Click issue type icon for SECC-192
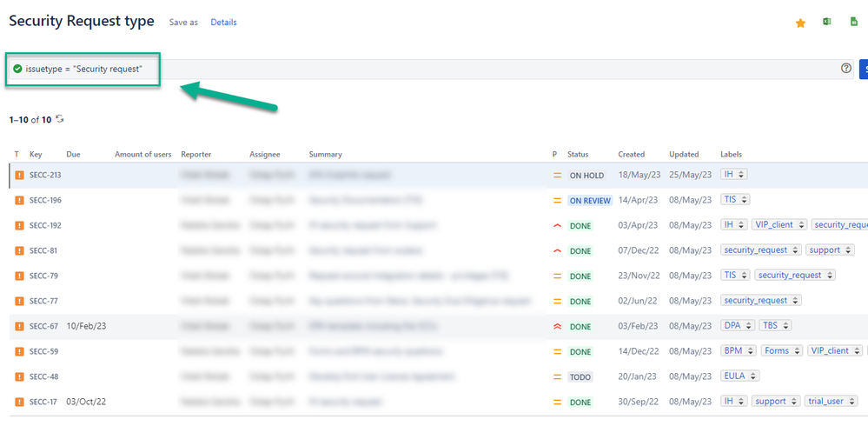This screenshot has width=868, height=426. coord(19,225)
